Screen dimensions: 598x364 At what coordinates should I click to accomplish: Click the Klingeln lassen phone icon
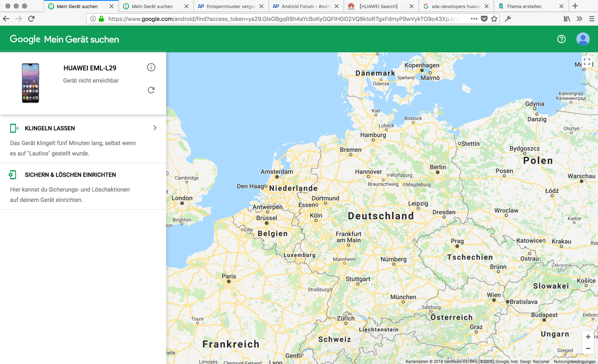point(14,128)
